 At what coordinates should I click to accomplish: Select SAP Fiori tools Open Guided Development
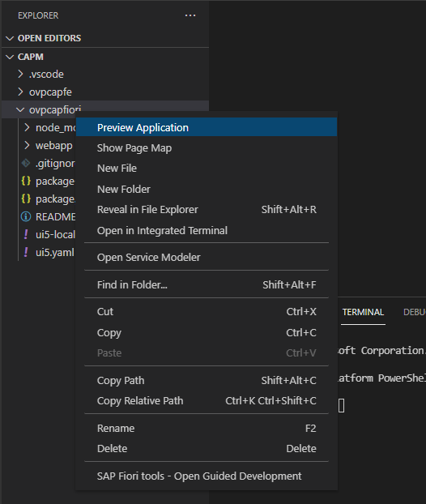click(x=207, y=476)
